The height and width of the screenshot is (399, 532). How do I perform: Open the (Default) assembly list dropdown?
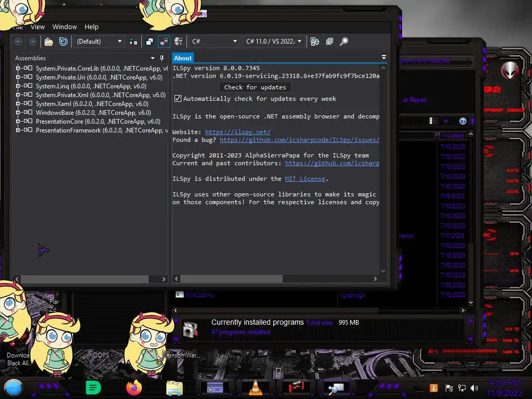click(99, 42)
